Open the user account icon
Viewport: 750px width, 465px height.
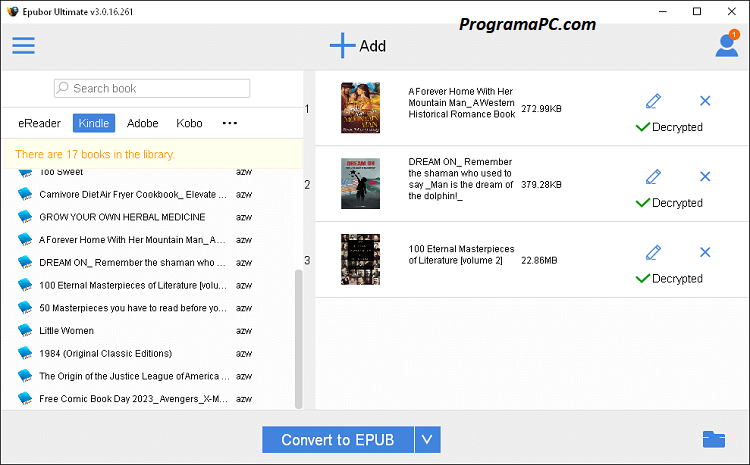point(727,44)
